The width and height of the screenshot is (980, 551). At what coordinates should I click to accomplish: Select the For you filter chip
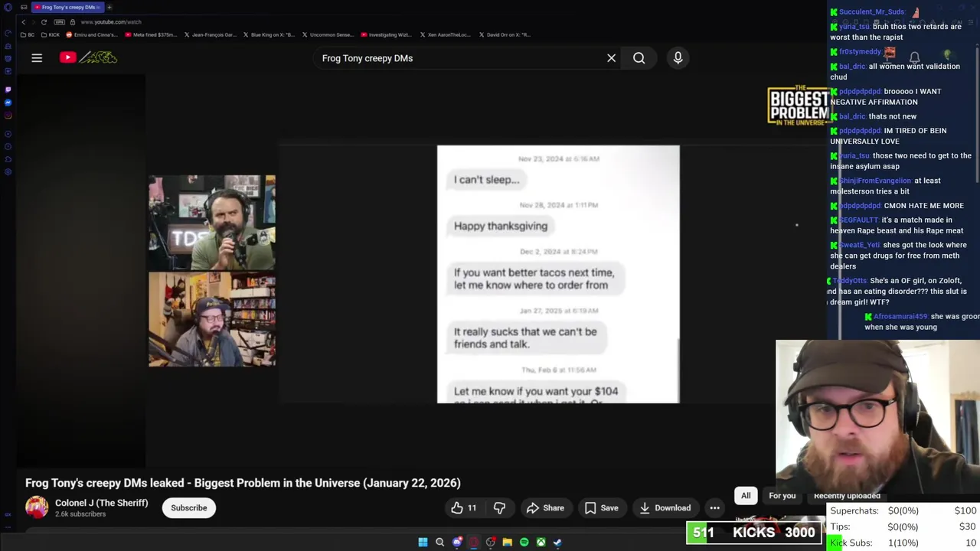(x=782, y=496)
